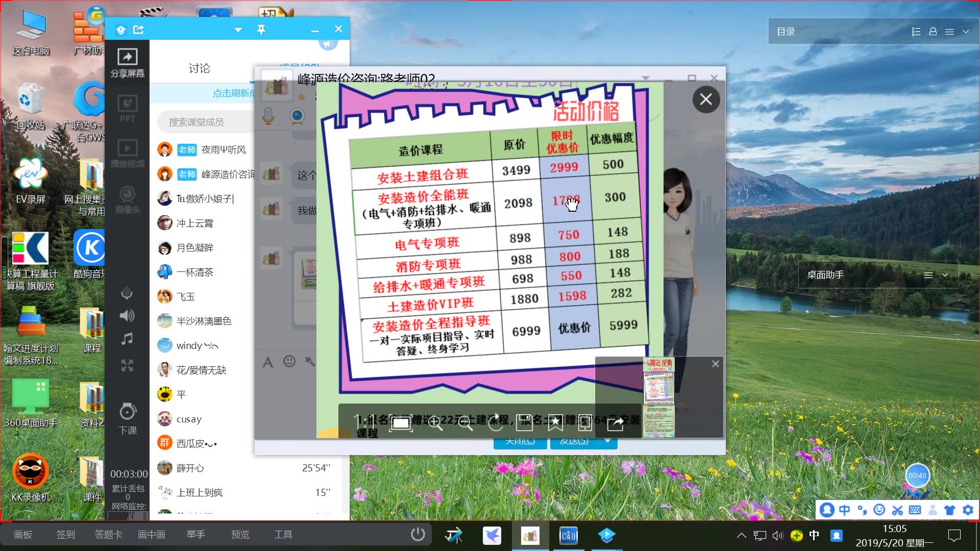Favorite the image with the star bookmark icon

[x=555, y=422]
